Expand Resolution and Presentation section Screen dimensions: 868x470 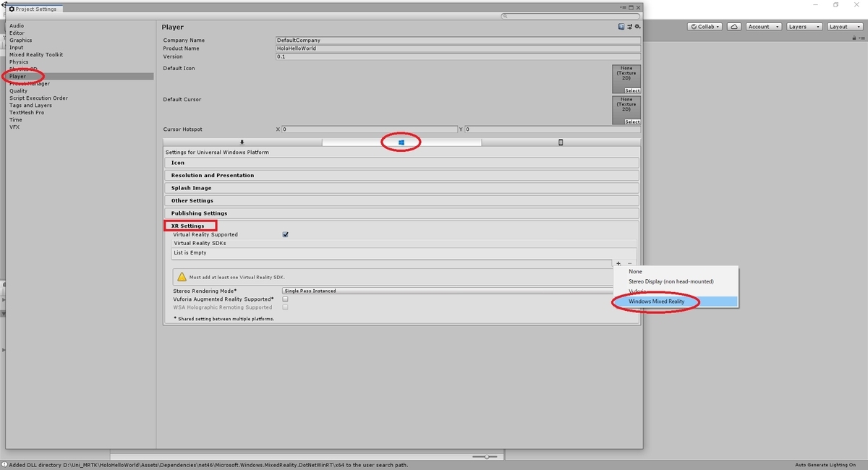click(401, 175)
